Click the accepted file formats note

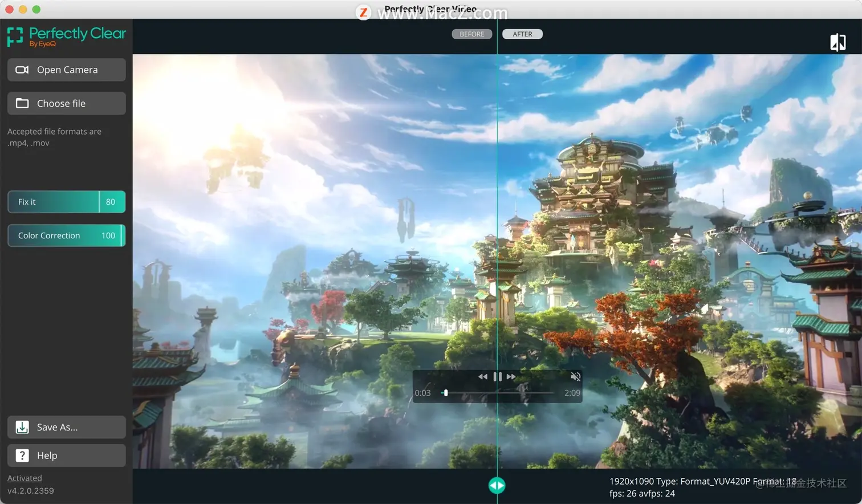(x=54, y=137)
